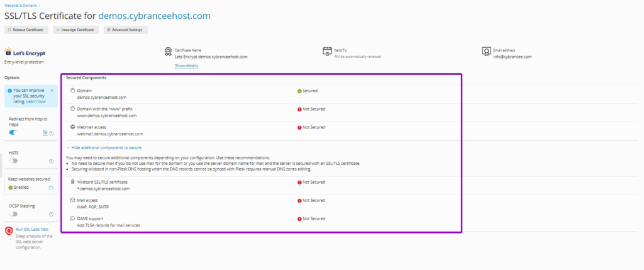Click the Valid To calendar icon
The height and width of the screenshot is (270, 644).
tap(327, 52)
